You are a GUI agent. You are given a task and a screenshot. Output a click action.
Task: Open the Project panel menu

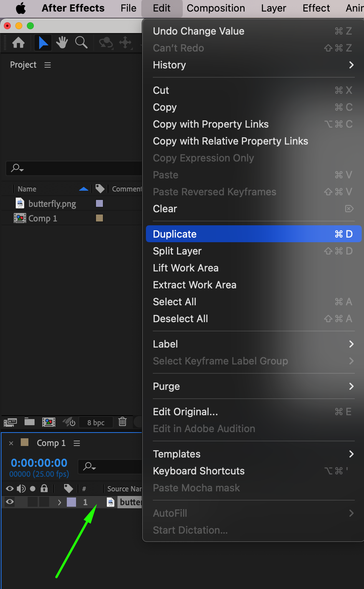[x=48, y=65]
